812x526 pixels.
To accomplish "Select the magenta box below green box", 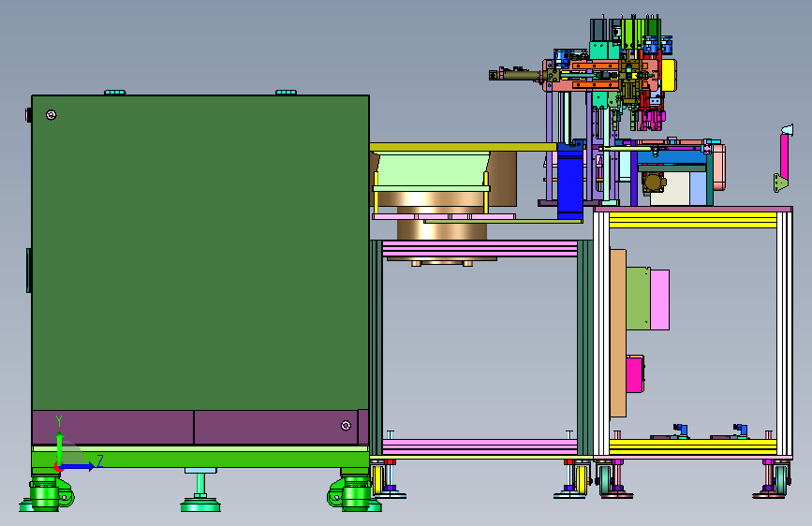I will (635, 373).
